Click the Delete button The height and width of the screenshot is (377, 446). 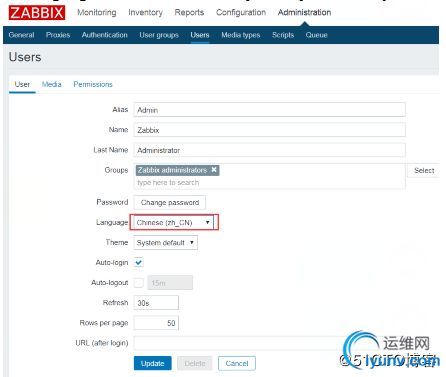(195, 363)
